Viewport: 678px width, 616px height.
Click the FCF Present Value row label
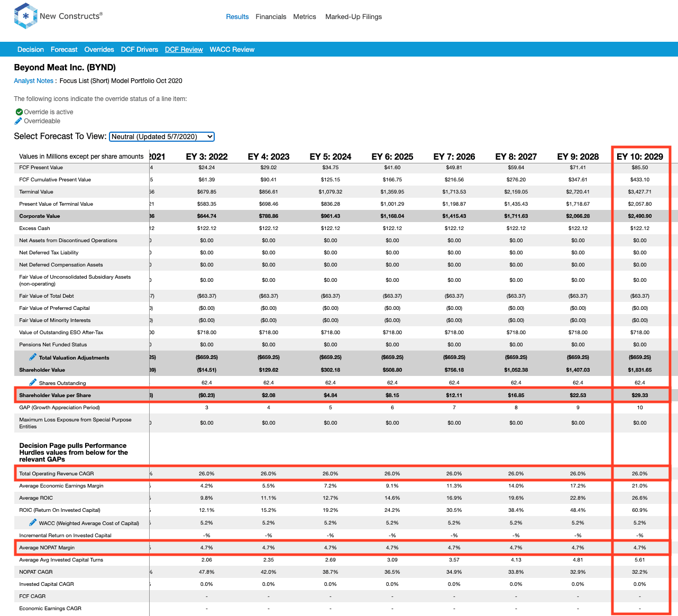[41, 167]
